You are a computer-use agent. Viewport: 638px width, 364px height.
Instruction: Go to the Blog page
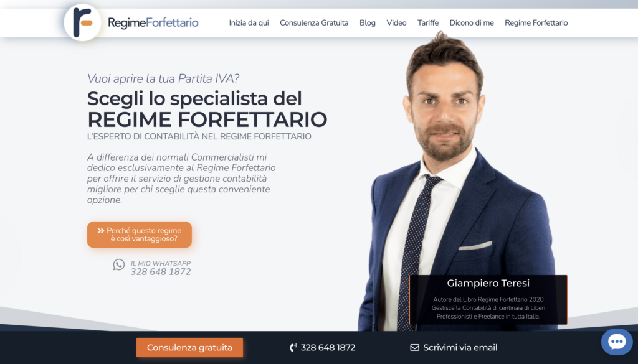click(368, 23)
